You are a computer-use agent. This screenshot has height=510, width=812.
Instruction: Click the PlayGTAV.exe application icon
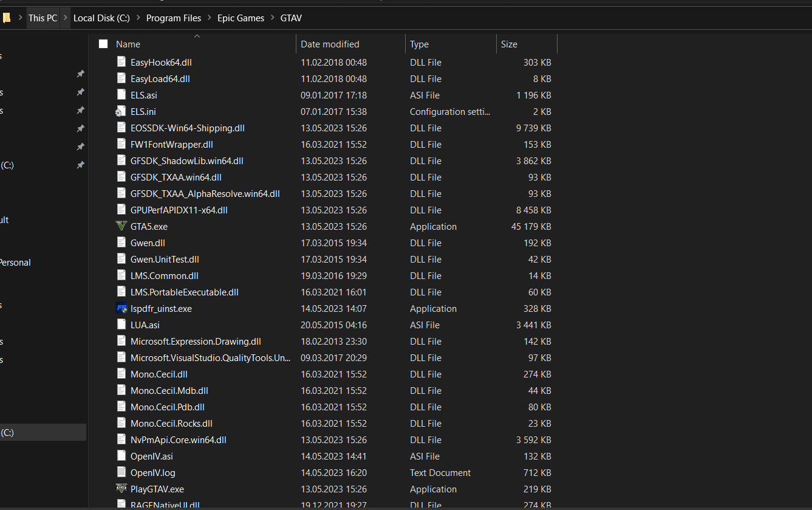click(x=121, y=489)
